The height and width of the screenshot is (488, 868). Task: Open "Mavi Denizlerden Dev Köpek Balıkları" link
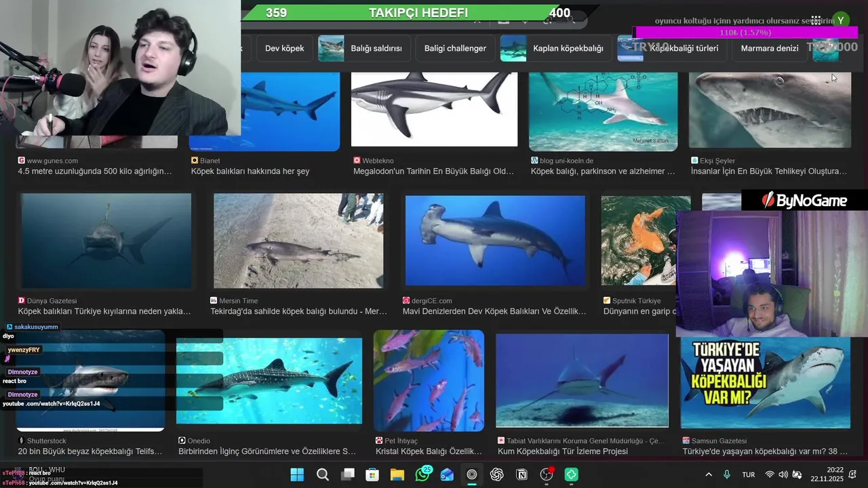(x=494, y=312)
